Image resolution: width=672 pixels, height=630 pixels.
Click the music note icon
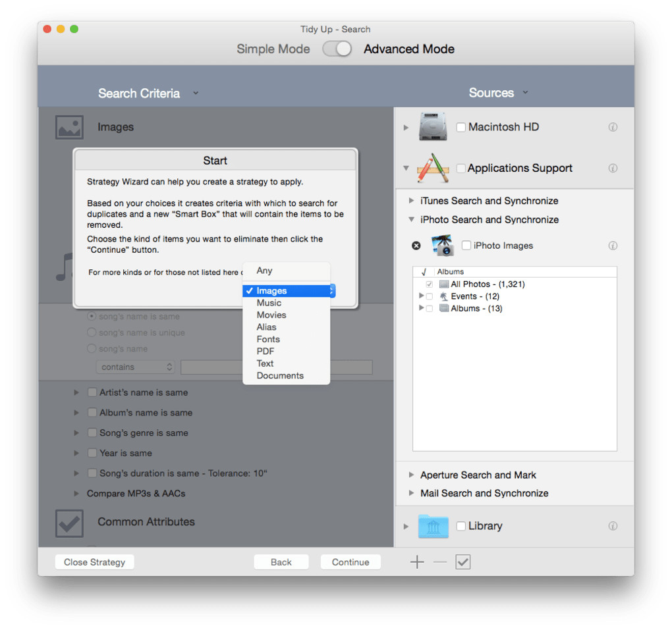64,267
